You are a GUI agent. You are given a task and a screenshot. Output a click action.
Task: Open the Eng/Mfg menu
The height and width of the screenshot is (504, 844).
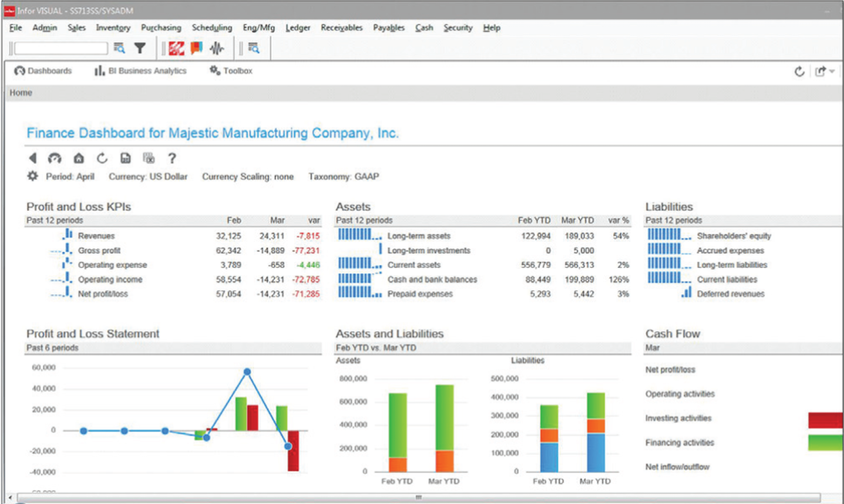(259, 28)
